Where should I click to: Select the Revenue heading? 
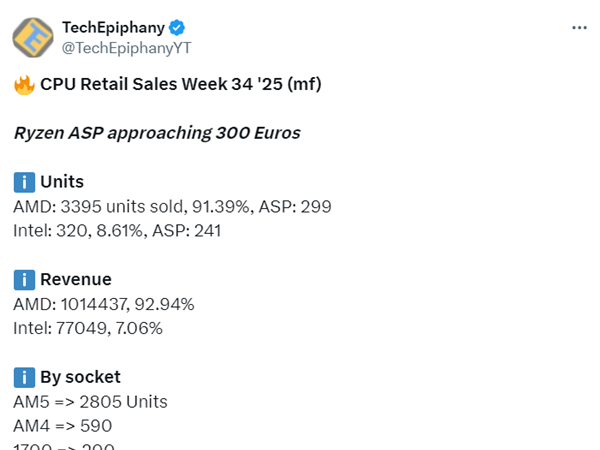click(x=76, y=279)
